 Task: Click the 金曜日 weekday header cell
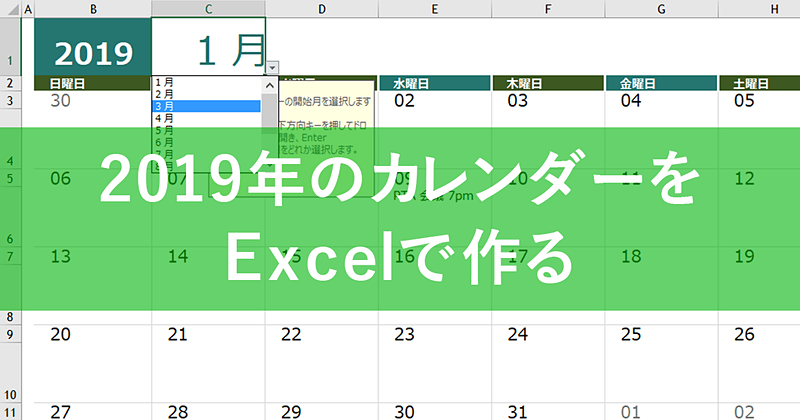(x=662, y=83)
